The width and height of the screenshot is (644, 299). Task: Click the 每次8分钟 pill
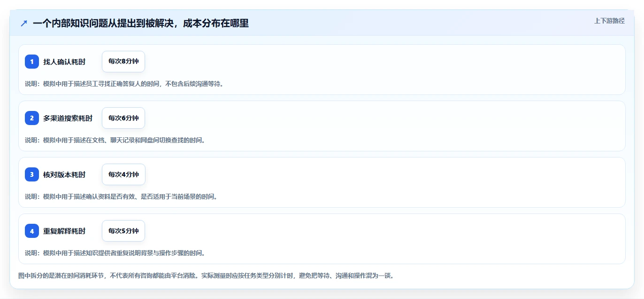123,62
